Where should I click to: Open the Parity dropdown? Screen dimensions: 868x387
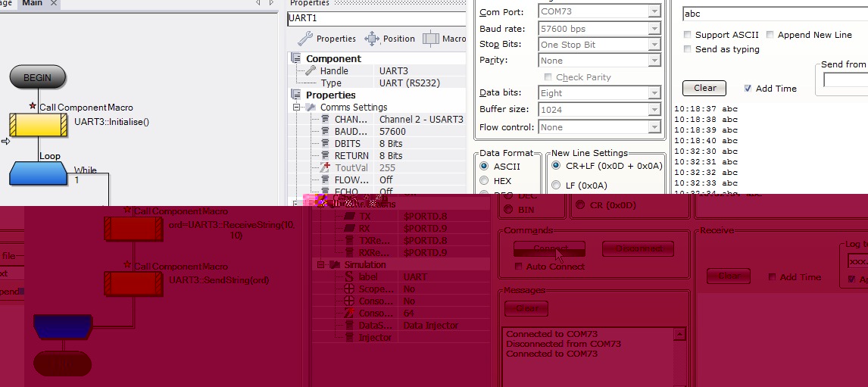[655, 61]
